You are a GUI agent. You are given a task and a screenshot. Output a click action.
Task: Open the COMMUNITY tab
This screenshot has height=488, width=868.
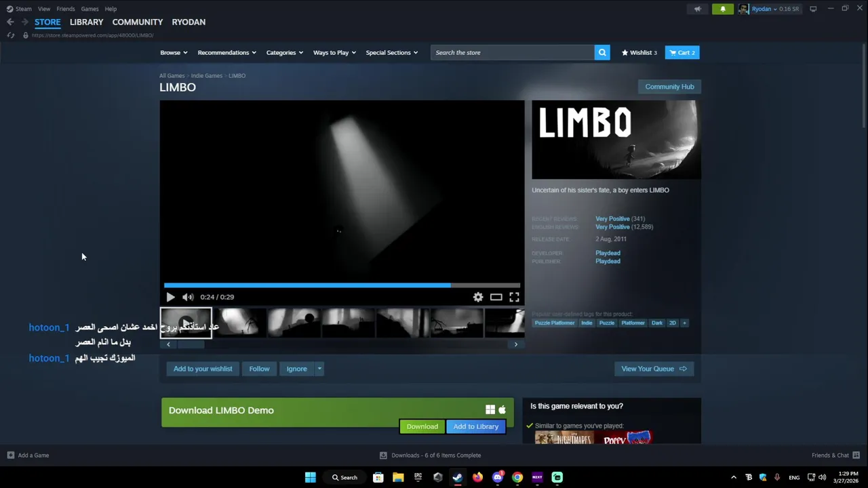click(x=137, y=22)
